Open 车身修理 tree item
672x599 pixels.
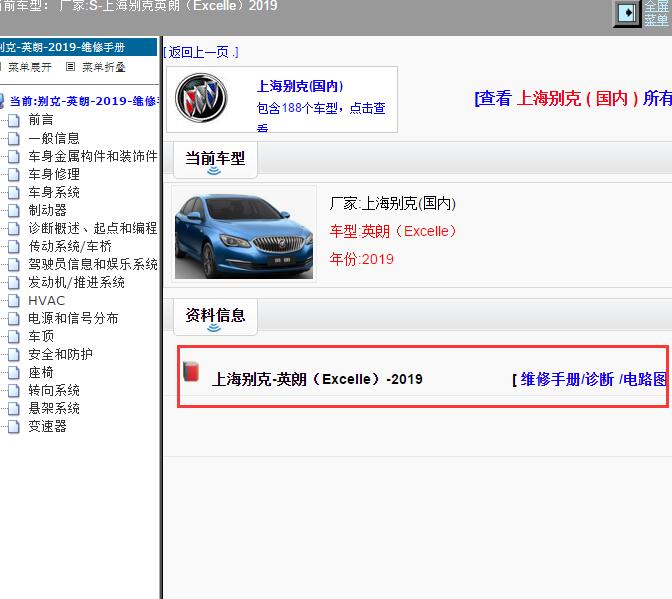[x=54, y=174]
